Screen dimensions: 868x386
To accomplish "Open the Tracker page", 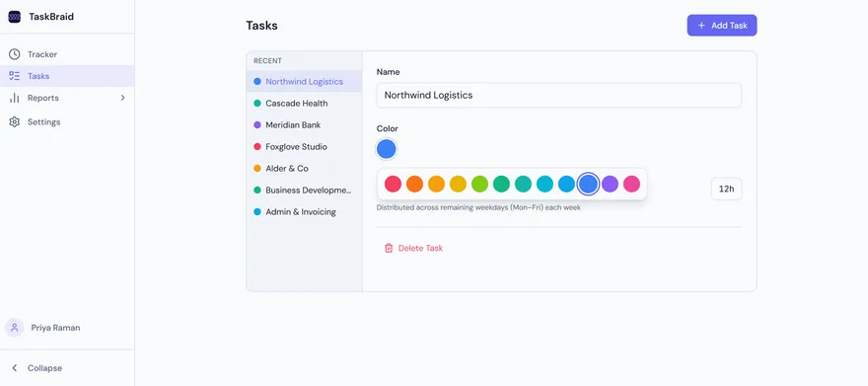I will tap(67, 54).
